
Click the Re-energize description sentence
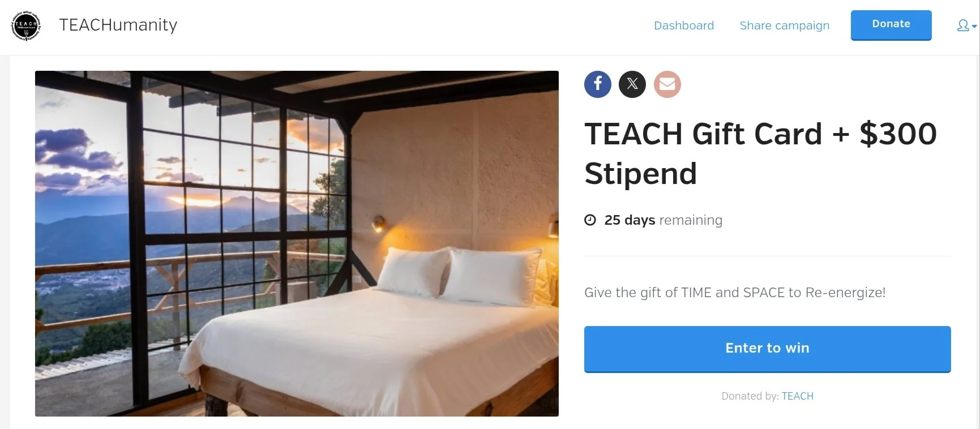point(735,293)
